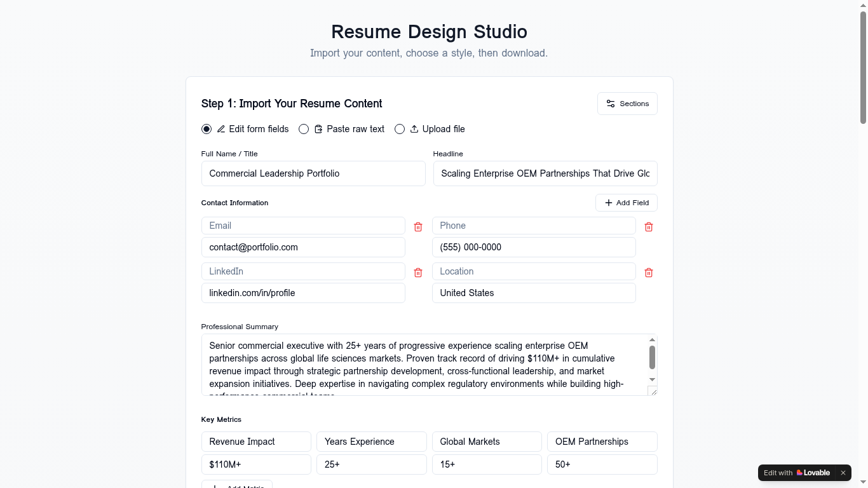This screenshot has height=488, width=868.
Task: Edit the 50+ metric value
Action: tap(602, 464)
